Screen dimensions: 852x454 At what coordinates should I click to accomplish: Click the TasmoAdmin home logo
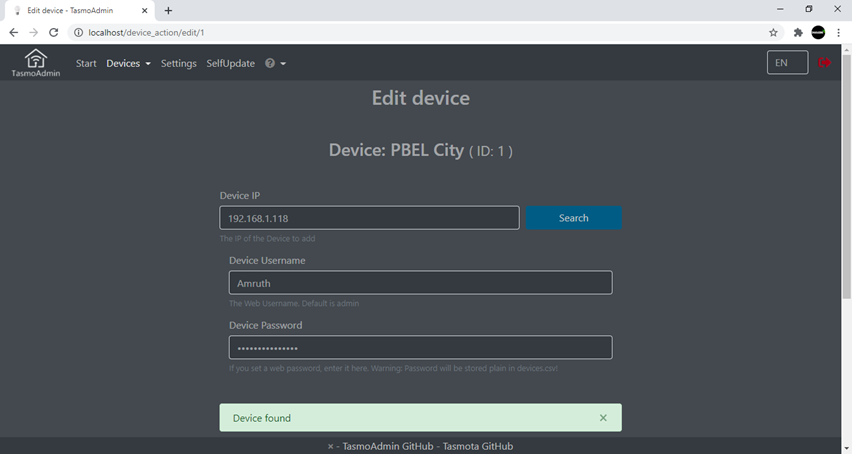[x=36, y=63]
